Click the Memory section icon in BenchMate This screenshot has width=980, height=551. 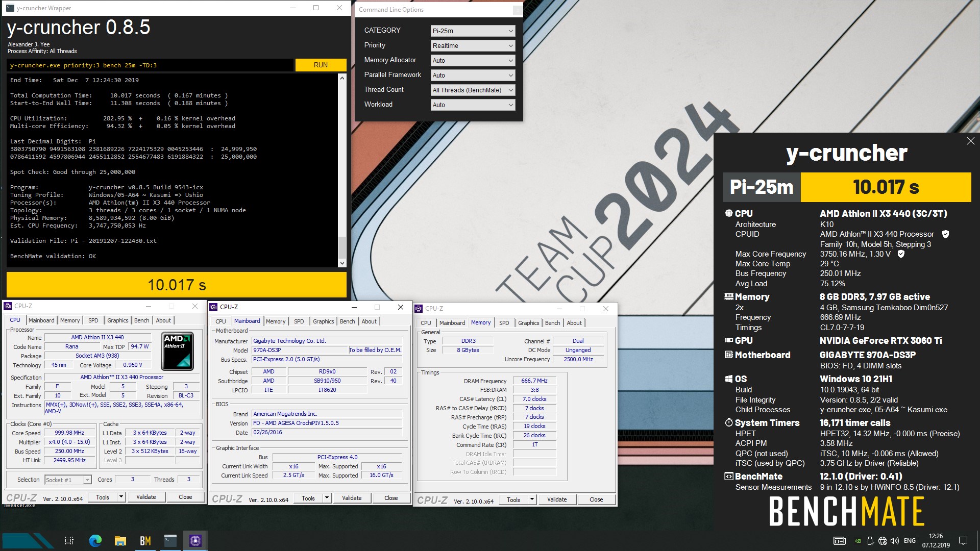click(729, 296)
